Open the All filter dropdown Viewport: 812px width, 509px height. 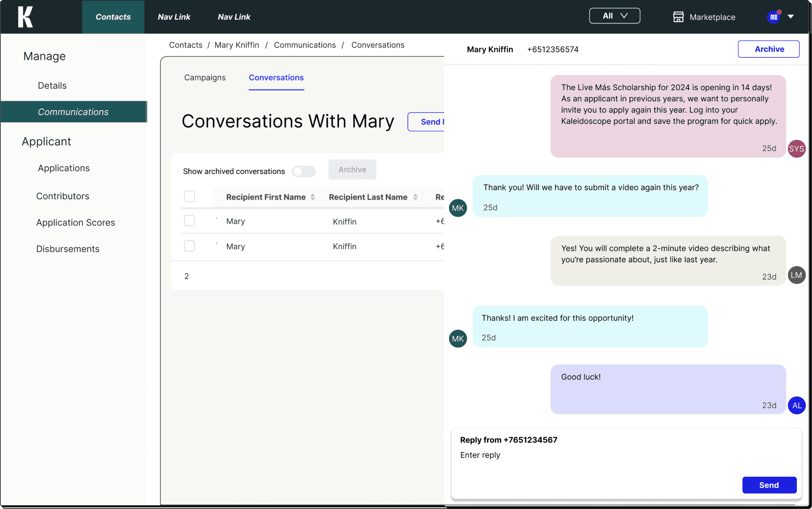[614, 16]
